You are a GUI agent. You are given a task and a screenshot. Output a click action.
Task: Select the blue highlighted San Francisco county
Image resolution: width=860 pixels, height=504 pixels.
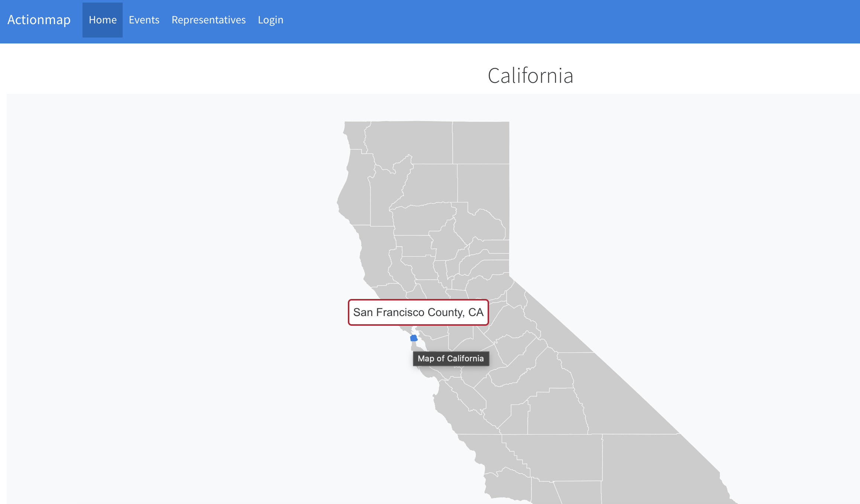tap(414, 338)
